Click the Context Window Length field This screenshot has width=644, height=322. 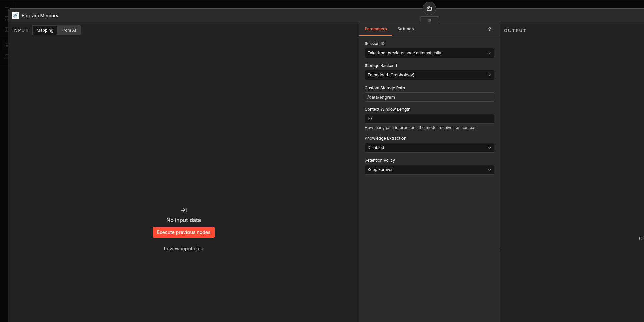point(429,119)
